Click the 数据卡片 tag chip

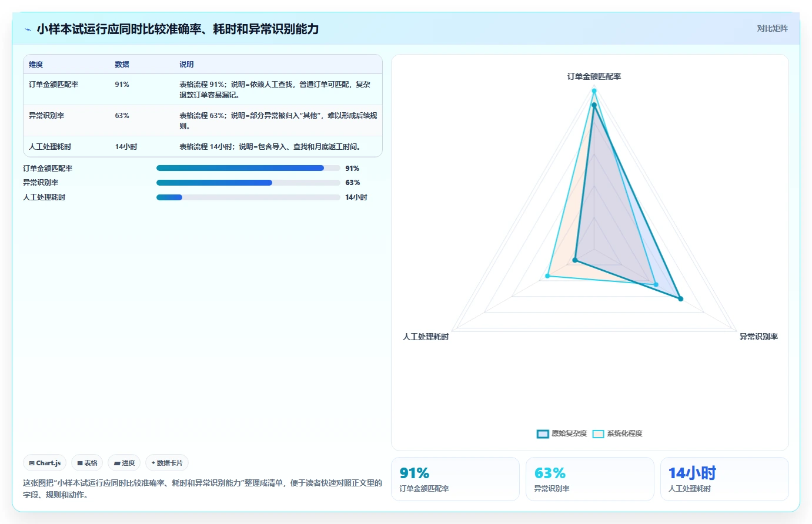coord(167,463)
